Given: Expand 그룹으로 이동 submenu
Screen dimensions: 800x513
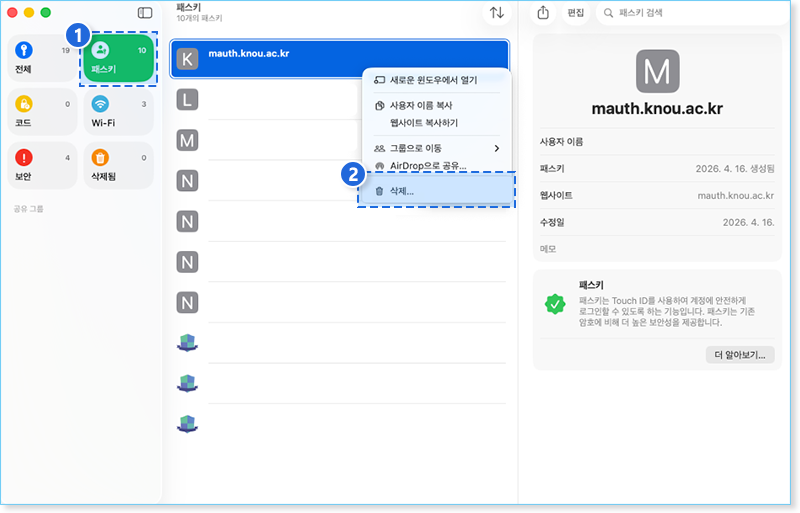Looking at the screenshot, I should [x=436, y=149].
